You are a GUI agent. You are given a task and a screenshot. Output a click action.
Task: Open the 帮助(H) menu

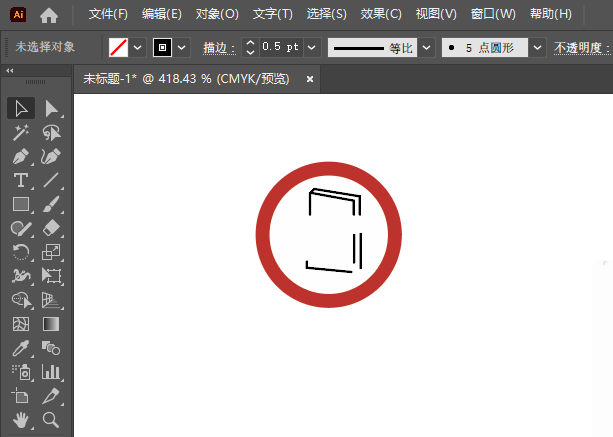550,14
